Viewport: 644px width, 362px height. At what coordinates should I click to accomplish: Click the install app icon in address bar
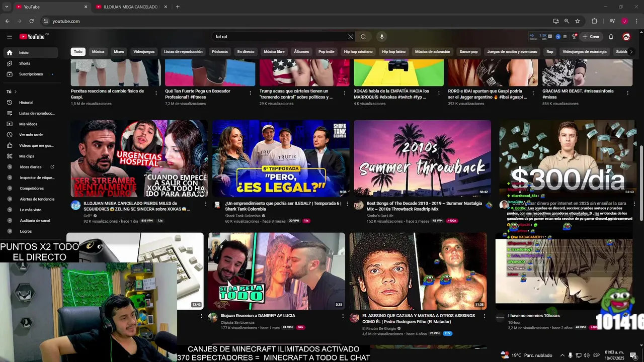click(556, 21)
